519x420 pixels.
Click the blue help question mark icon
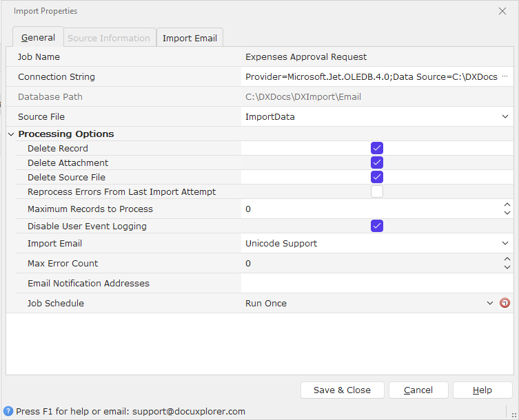8,411
